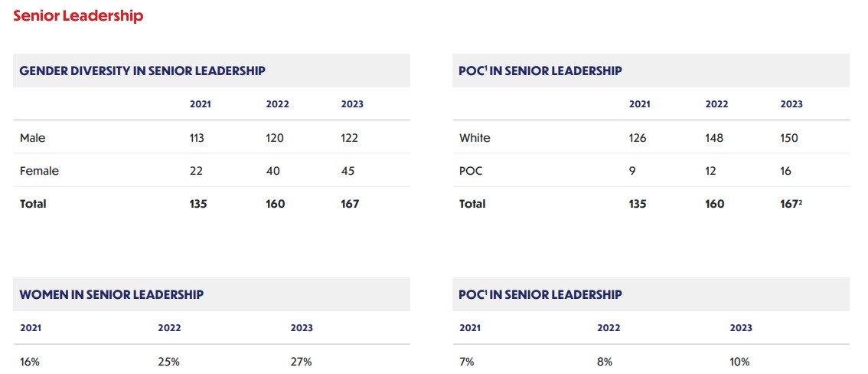
Task: Click the White count of 126
Action: click(638, 138)
